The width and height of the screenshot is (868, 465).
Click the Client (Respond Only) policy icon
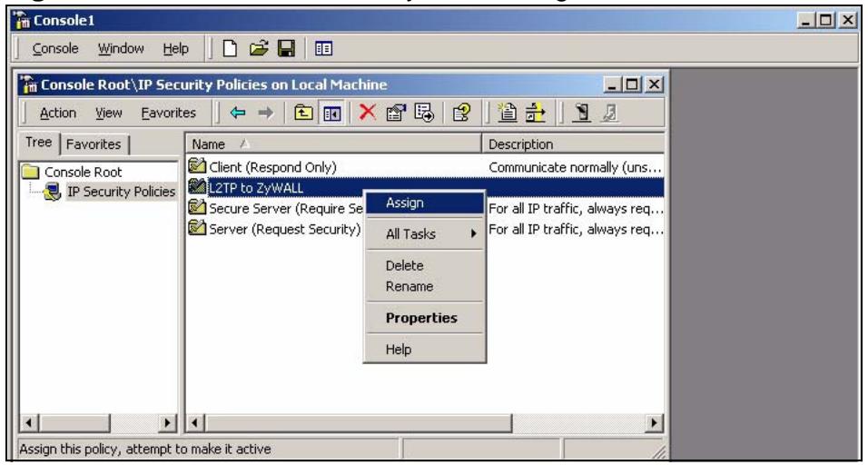coord(196,166)
